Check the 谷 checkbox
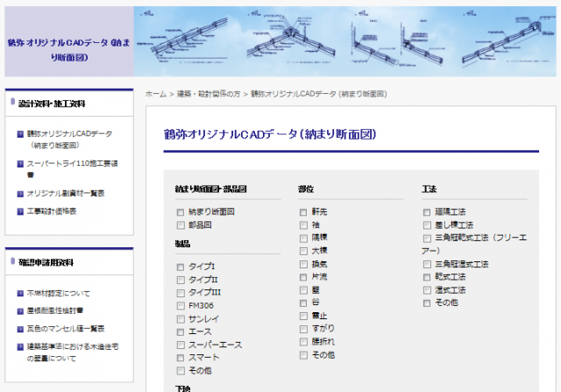Viewport: 561px width, 392px height. [303, 303]
